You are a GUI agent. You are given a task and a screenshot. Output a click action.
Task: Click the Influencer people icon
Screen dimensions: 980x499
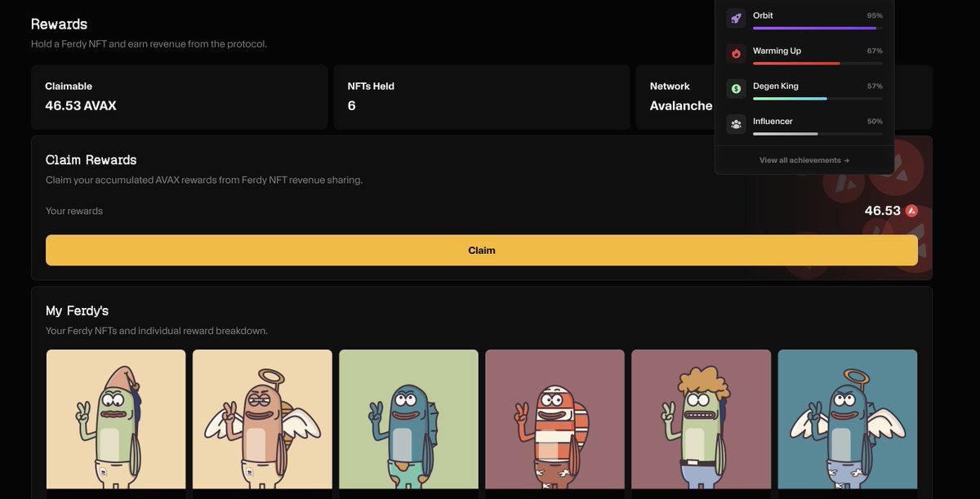[x=736, y=124]
